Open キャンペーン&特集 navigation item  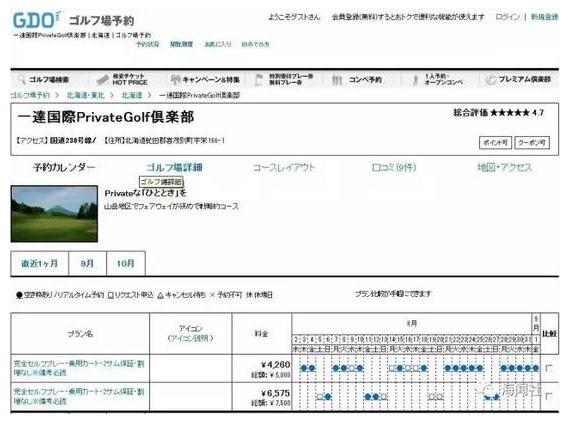(x=205, y=79)
